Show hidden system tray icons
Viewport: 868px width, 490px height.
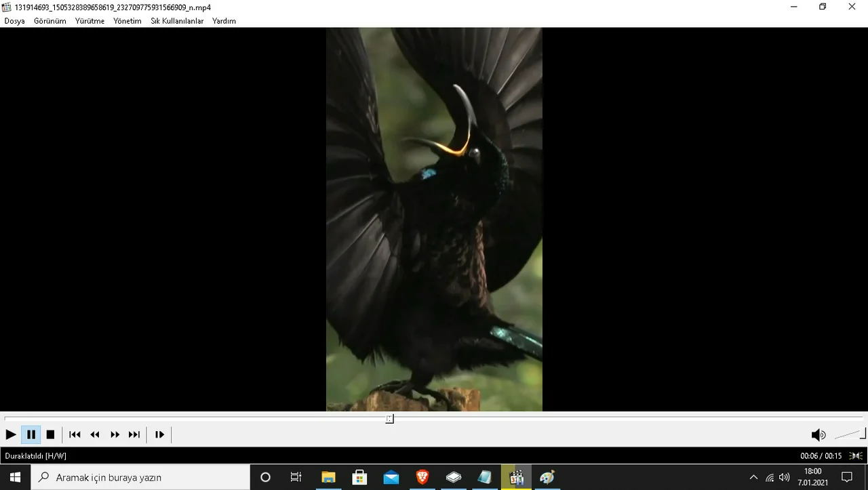(753, 477)
